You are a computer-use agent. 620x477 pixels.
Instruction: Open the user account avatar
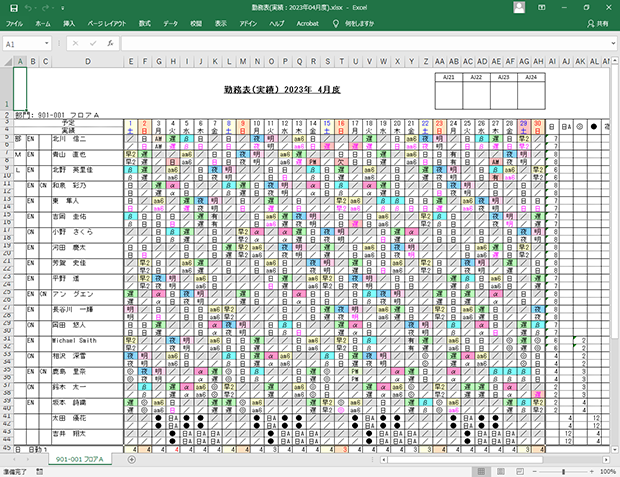click(519, 8)
